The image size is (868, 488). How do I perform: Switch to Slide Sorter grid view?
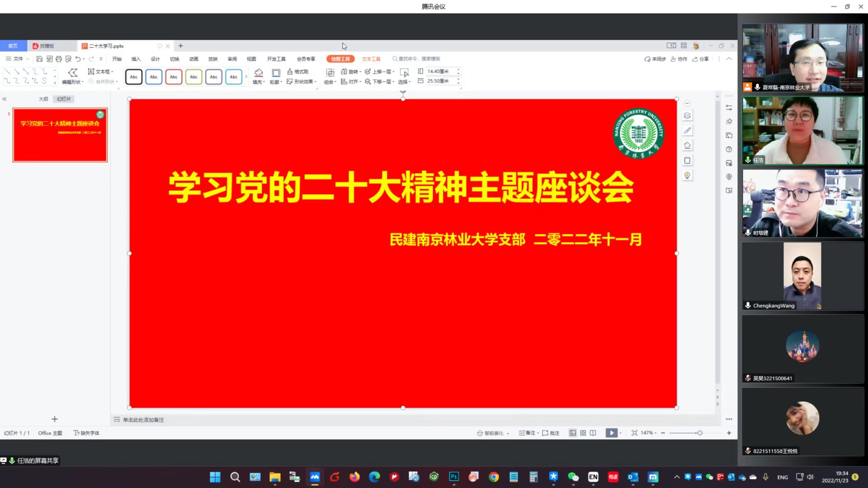pos(583,433)
